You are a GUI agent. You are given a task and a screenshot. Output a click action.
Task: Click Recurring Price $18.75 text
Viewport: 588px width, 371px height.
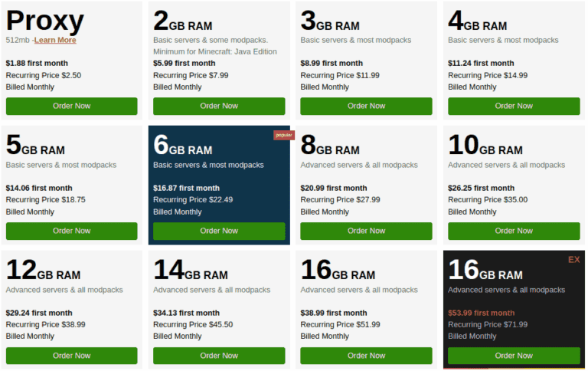[46, 200]
